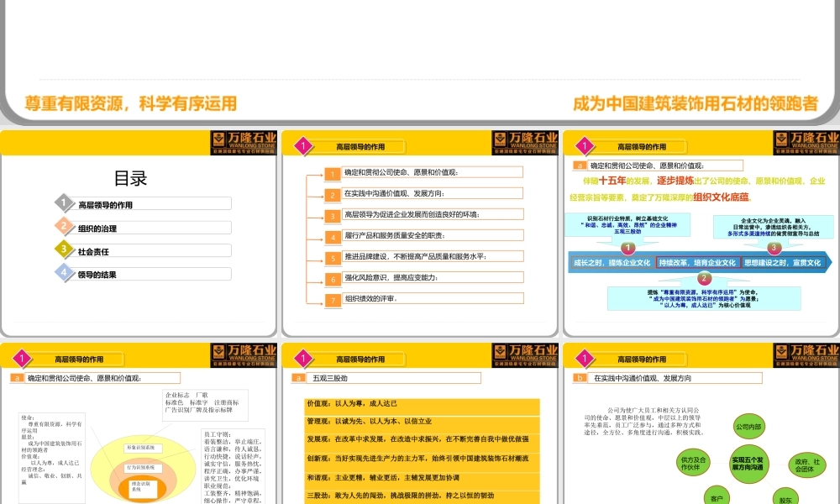
Task: Open the 社会责任 entry in 目录
Action: click(x=150, y=250)
